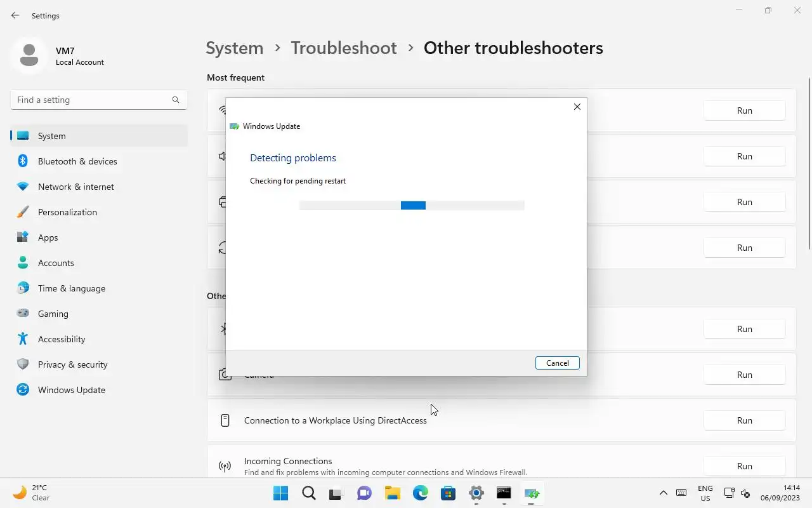
Task: Open Bluetooth & devices settings
Action: coord(99,161)
